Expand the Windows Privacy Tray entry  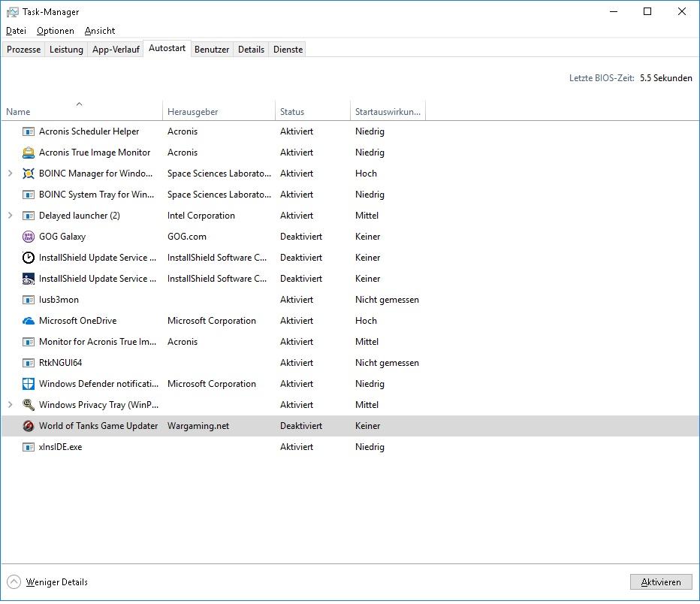tap(11, 404)
